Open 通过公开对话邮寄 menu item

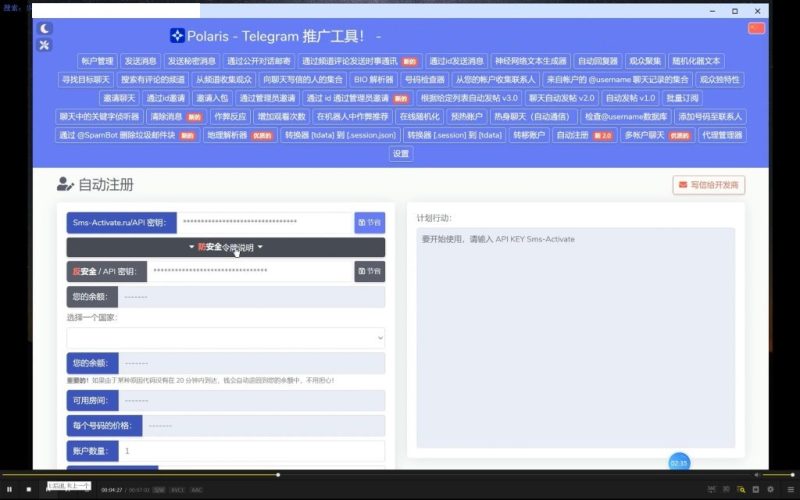coord(259,61)
